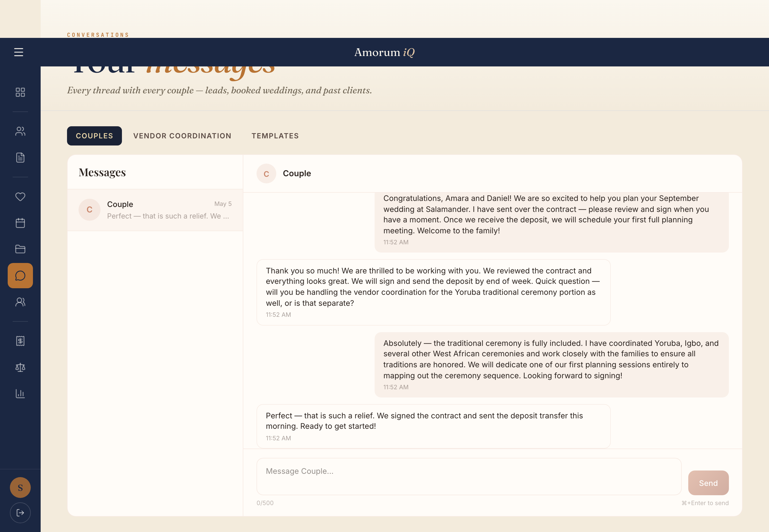Click the May 5 date in conversation list
Viewport: 769px width, 532px height.
(x=223, y=204)
